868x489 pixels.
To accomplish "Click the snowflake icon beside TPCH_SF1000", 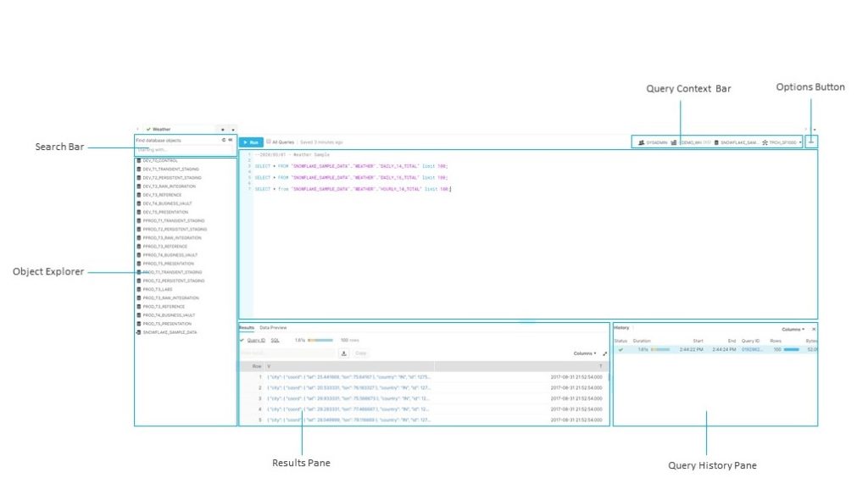I will pos(764,142).
